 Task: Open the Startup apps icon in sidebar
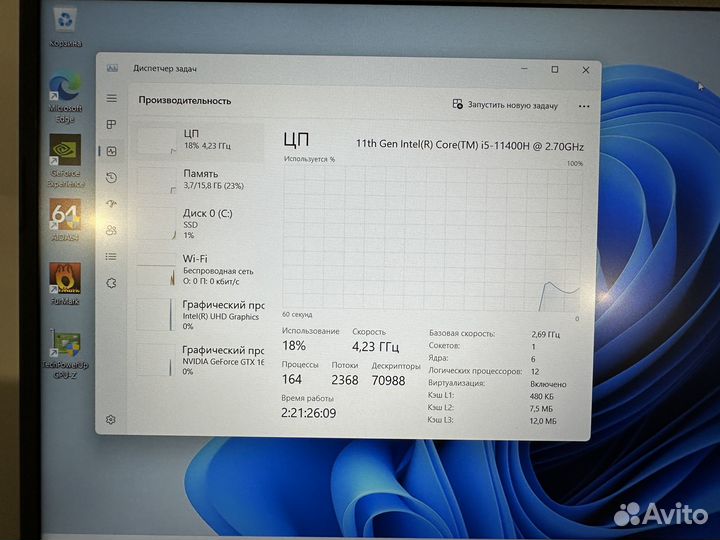point(112,203)
